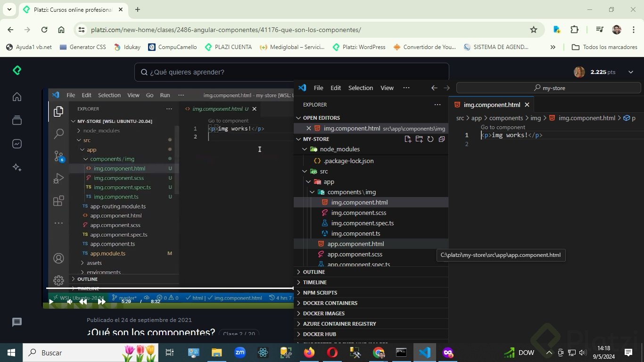Open Explorer panel more actions (three dots)
The width and height of the screenshot is (644, 362).
[438, 105]
